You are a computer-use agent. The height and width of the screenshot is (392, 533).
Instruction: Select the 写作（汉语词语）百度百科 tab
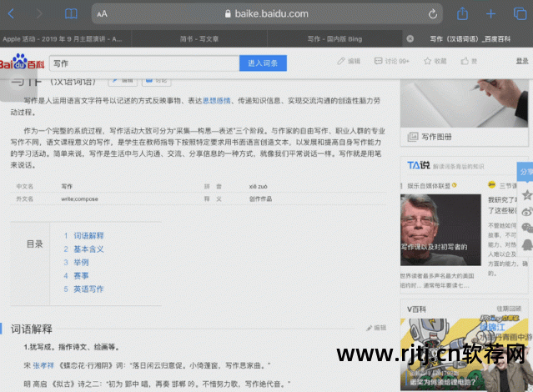470,38
